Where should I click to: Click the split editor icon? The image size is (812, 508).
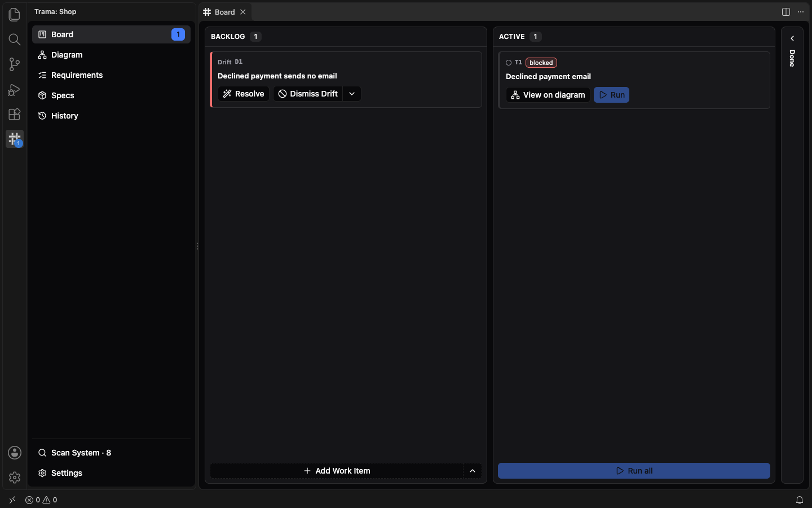coord(786,12)
